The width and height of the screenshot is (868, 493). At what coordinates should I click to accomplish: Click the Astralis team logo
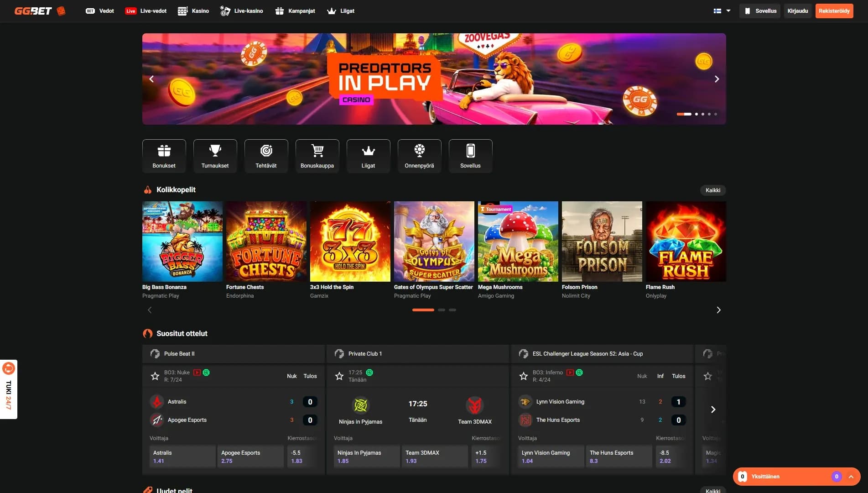tap(157, 402)
